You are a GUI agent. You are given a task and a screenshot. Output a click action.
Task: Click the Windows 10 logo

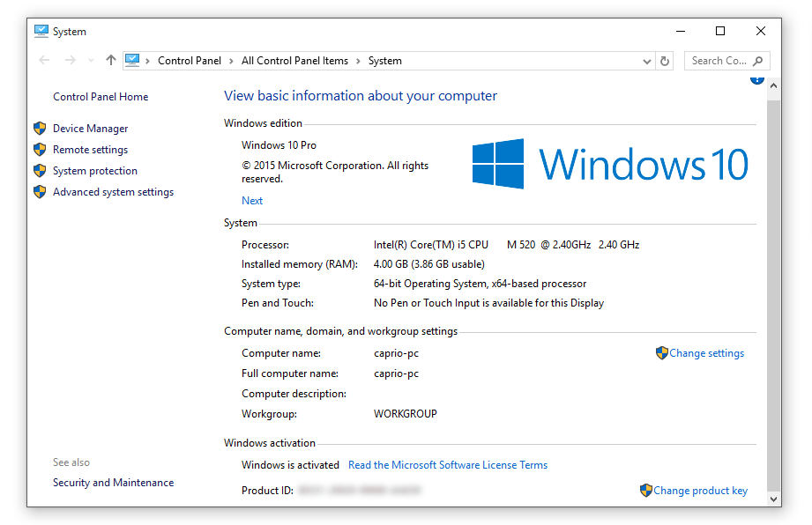click(610, 164)
